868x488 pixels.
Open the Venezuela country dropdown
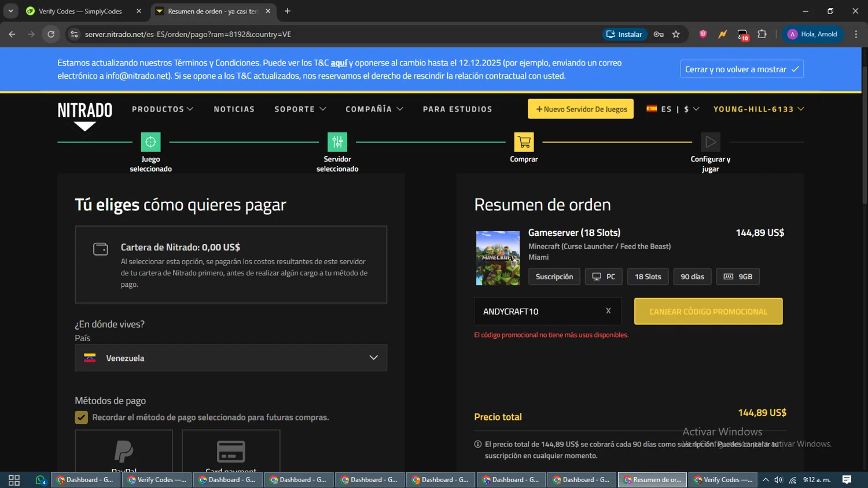[x=231, y=358]
